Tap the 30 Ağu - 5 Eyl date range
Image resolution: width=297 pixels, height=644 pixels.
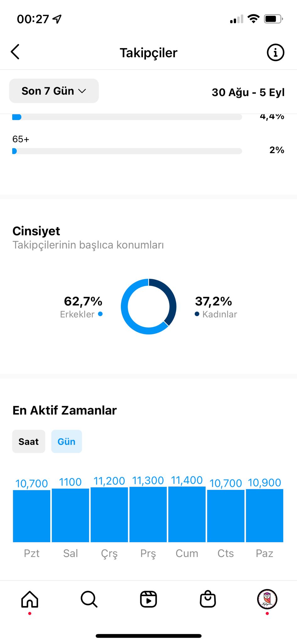tap(248, 92)
